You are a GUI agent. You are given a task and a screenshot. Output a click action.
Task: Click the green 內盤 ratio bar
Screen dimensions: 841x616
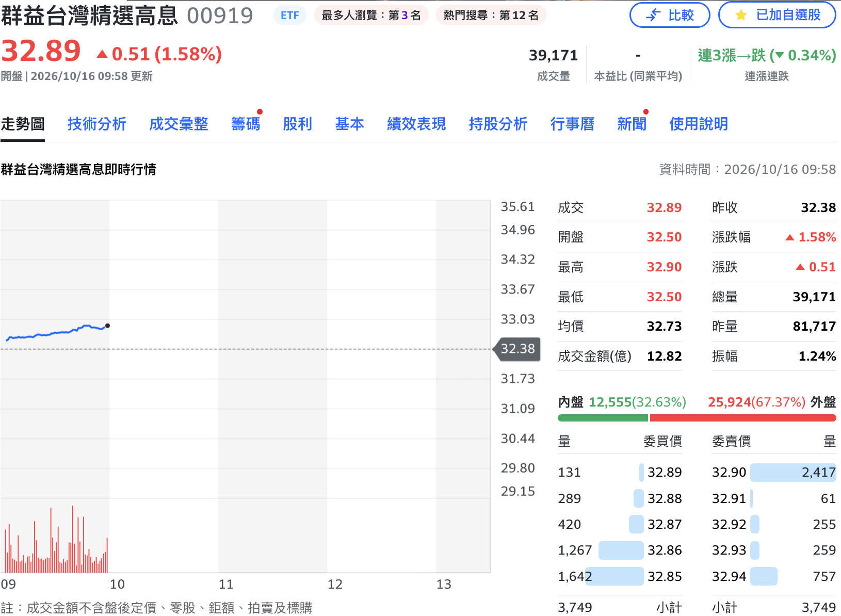pyautogui.click(x=603, y=418)
